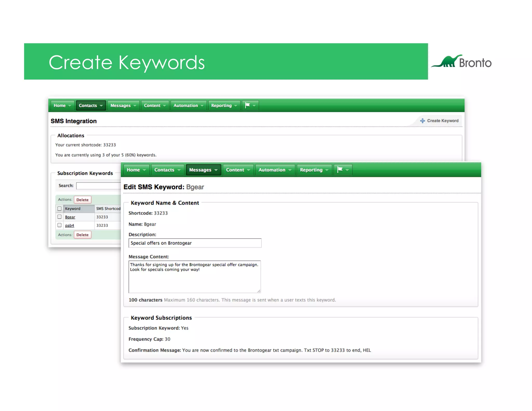532x411 pixels.
Task: Open the Bgear keyword link
Action: click(x=70, y=217)
